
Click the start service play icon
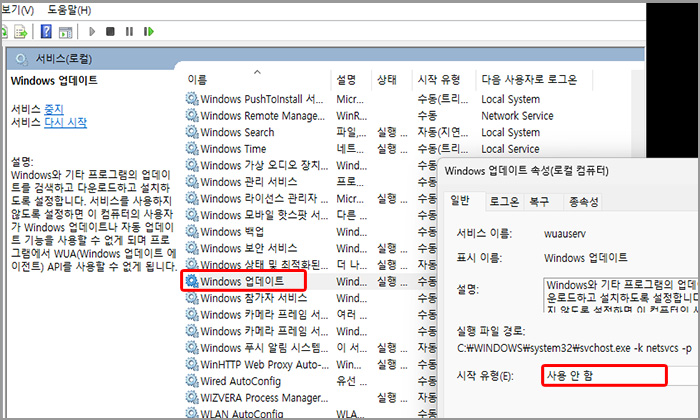coord(92,32)
